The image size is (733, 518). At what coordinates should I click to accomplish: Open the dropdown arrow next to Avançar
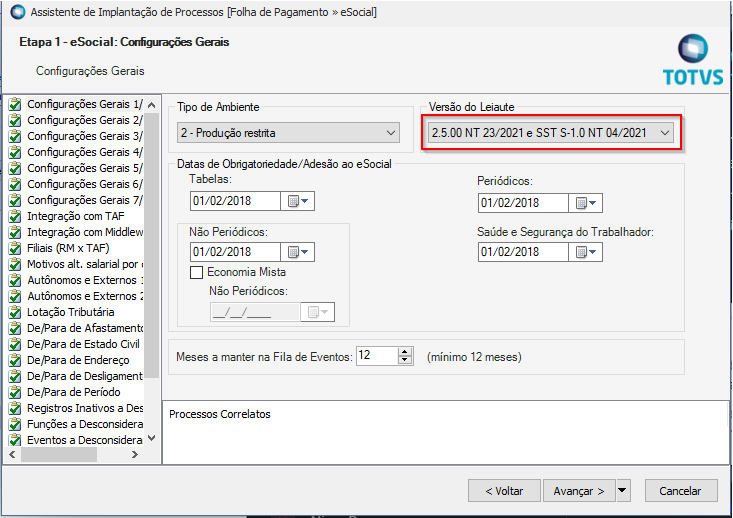tap(622, 490)
